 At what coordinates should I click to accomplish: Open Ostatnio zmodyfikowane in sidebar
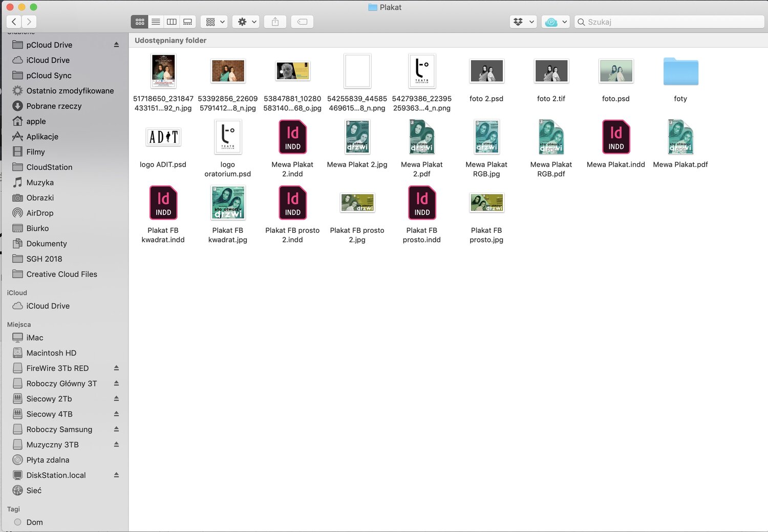pyautogui.click(x=70, y=91)
